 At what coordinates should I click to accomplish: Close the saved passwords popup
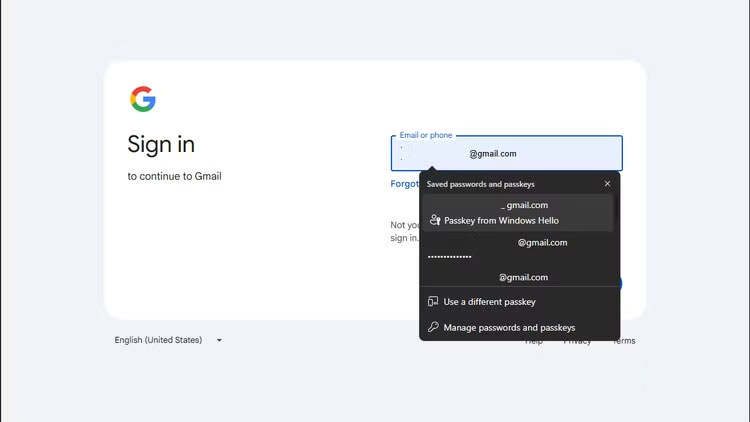tap(607, 184)
